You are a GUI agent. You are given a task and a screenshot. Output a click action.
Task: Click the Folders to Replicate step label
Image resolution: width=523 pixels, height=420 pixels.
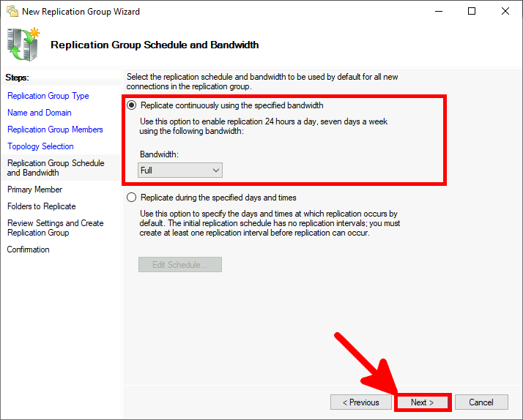coord(41,206)
